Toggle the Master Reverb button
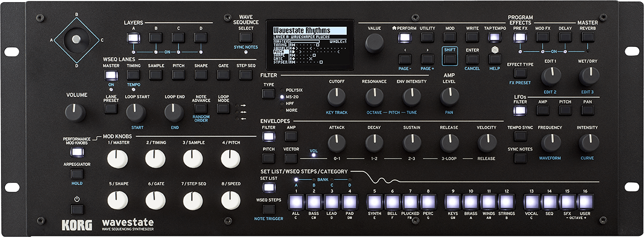Screen dimensions: 644x237 click(x=588, y=37)
